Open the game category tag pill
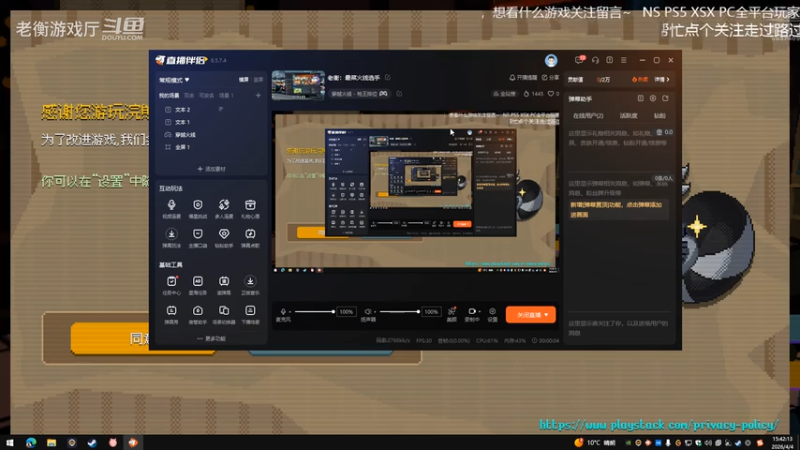This screenshot has width=800, height=450. coord(360,94)
